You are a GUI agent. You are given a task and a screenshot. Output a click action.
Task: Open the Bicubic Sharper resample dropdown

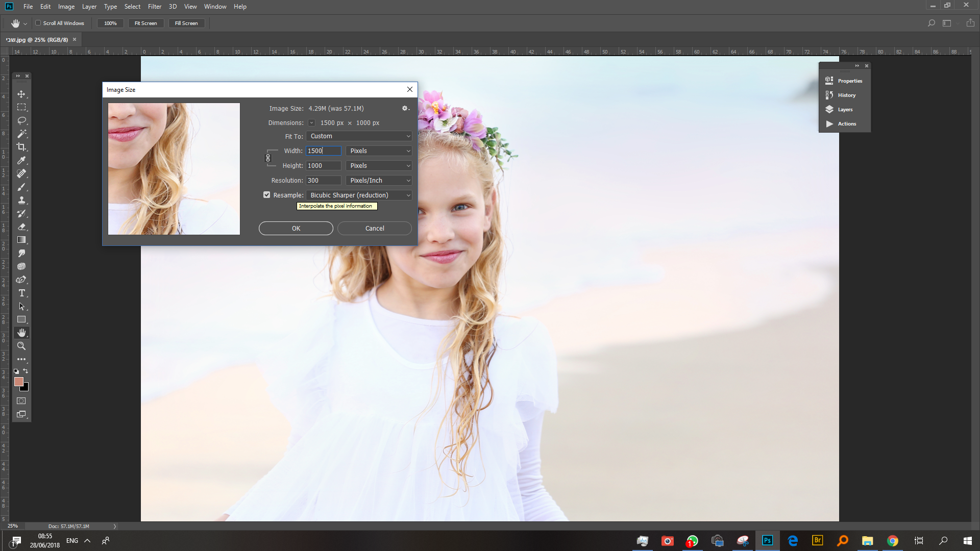click(359, 195)
